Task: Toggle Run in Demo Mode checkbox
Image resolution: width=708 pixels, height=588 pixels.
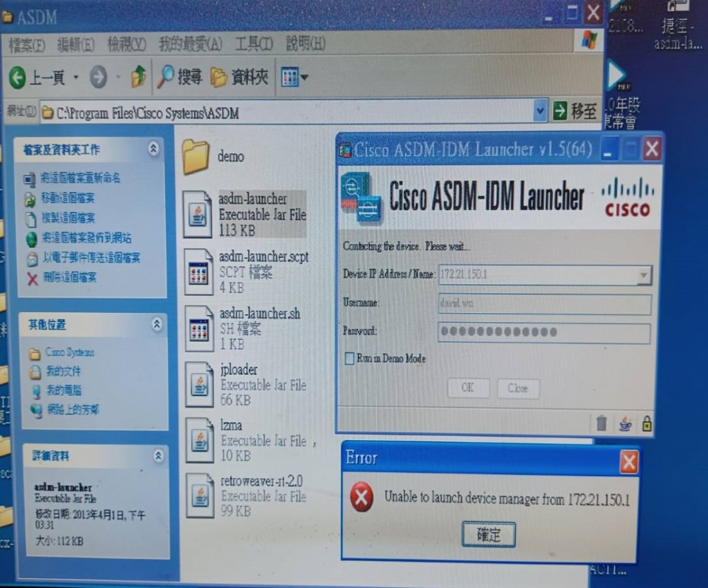Action: pos(349,359)
